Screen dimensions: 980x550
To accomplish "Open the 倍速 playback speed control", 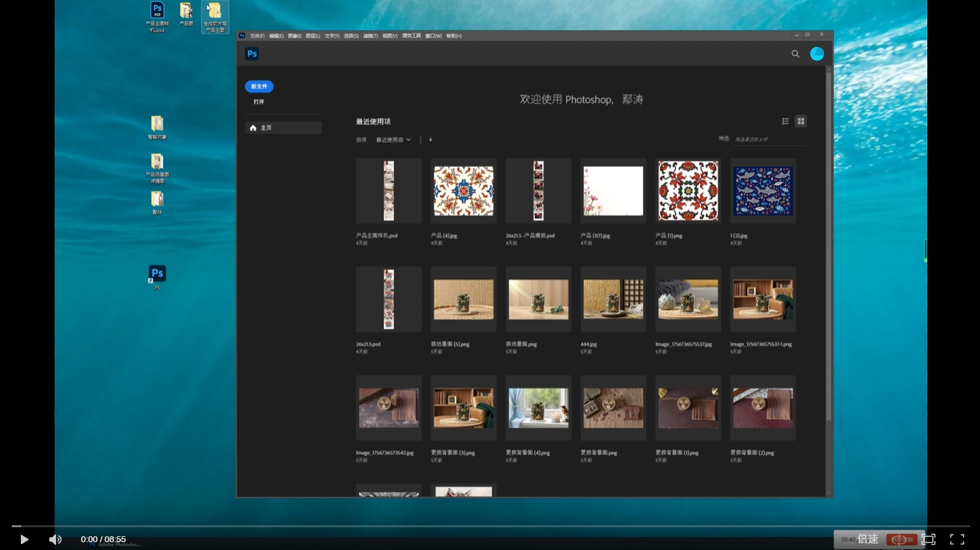I will point(867,540).
